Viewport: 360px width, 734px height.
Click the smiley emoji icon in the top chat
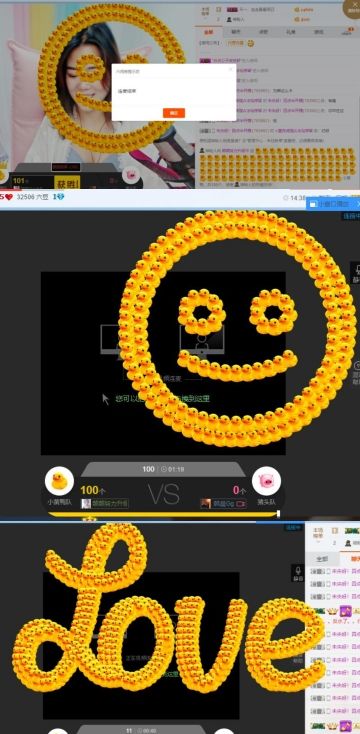click(x=251, y=44)
